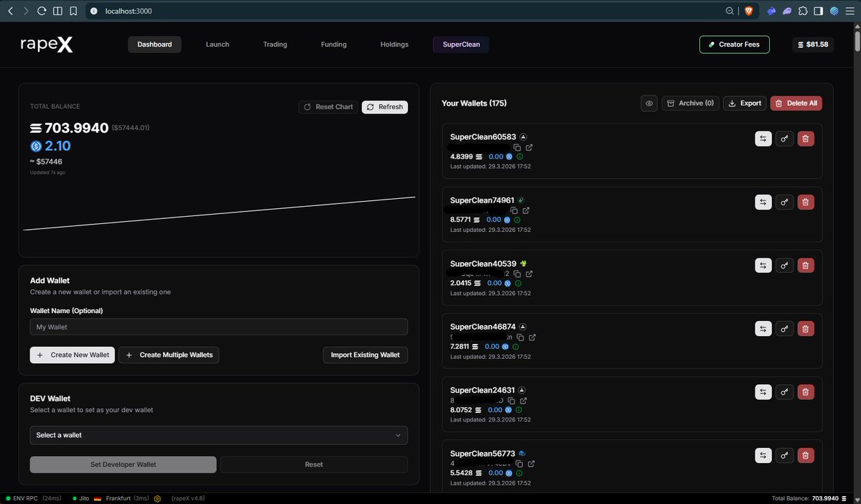Copy address of SuperClean60583
The width and height of the screenshot is (861, 504).
click(x=517, y=148)
